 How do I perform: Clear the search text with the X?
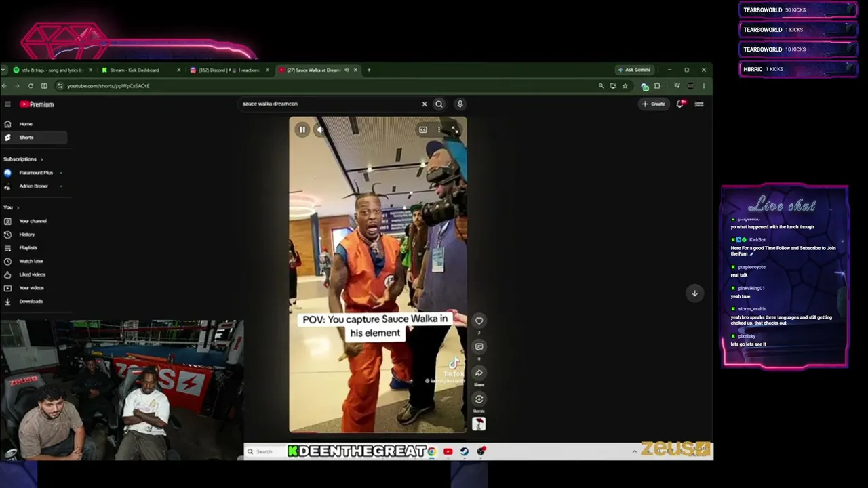click(x=425, y=104)
